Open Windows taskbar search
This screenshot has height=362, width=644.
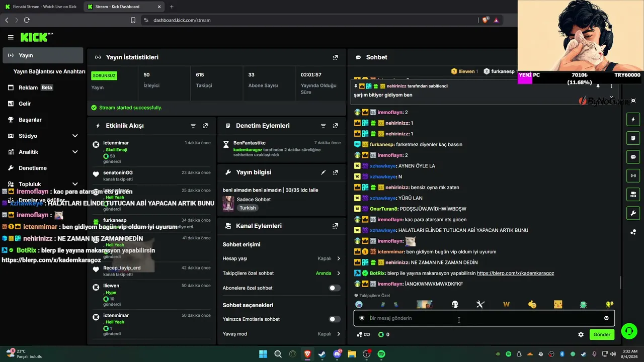(x=278, y=354)
